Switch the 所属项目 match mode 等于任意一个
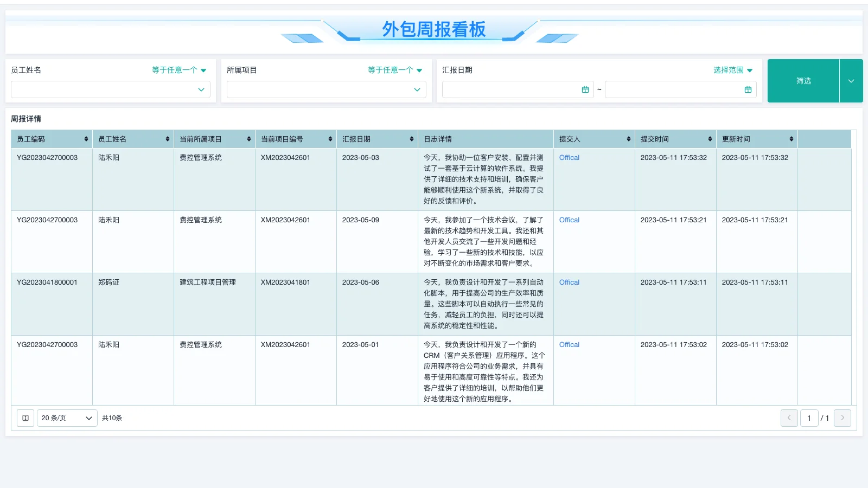Viewport: 868px width, 488px height. (393, 70)
